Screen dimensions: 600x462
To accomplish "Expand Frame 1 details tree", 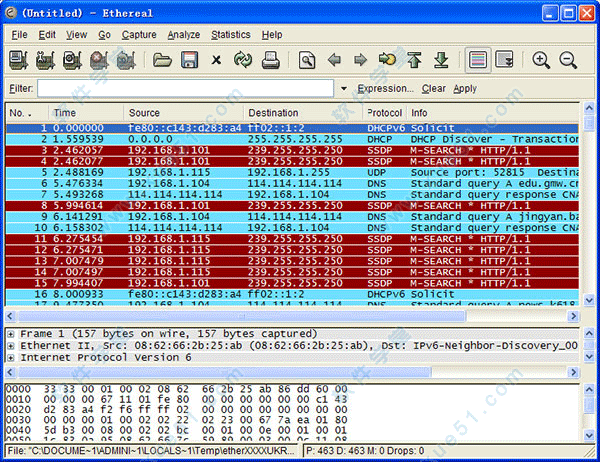I will click(x=11, y=334).
